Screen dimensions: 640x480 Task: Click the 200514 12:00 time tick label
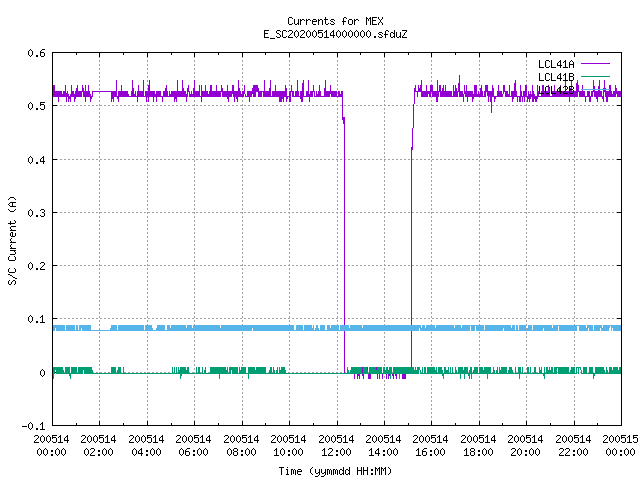pos(336,445)
